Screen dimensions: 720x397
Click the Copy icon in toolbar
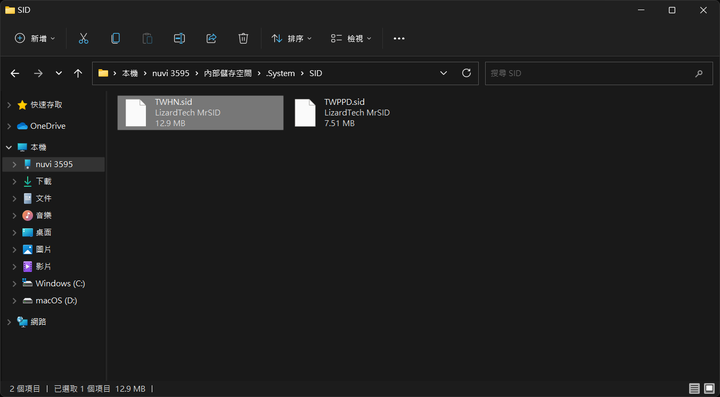[x=115, y=39]
